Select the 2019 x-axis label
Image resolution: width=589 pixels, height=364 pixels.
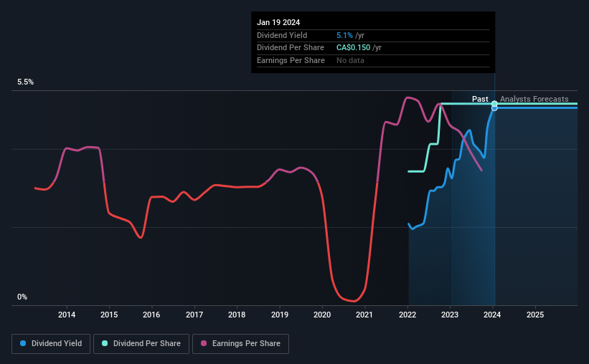pos(280,315)
